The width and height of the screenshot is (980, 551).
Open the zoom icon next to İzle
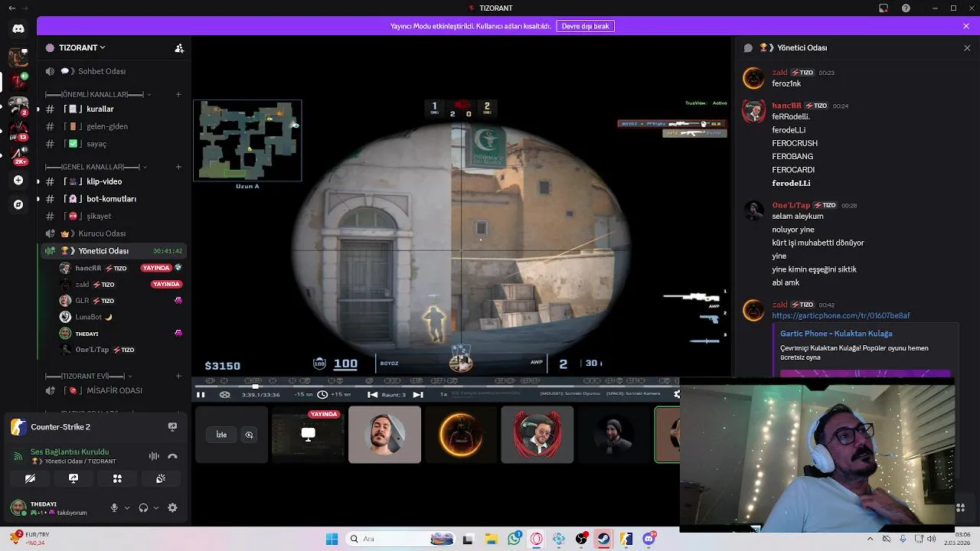tap(249, 435)
